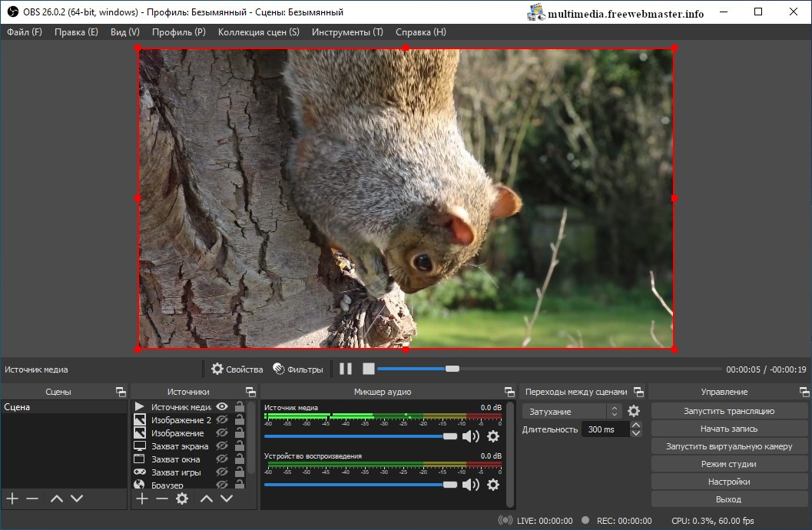The height and width of the screenshot is (530, 812).
Task: Enable Режим студии
Action: click(x=729, y=464)
